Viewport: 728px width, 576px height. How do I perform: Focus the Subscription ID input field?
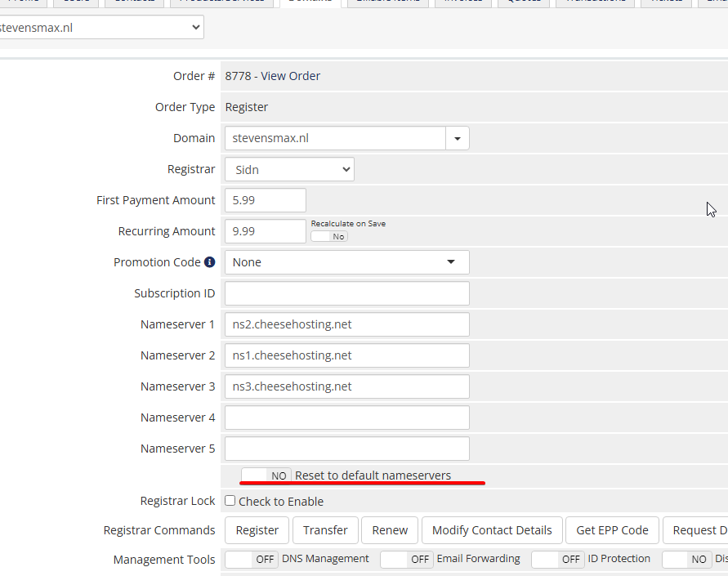click(x=346, y=293)
